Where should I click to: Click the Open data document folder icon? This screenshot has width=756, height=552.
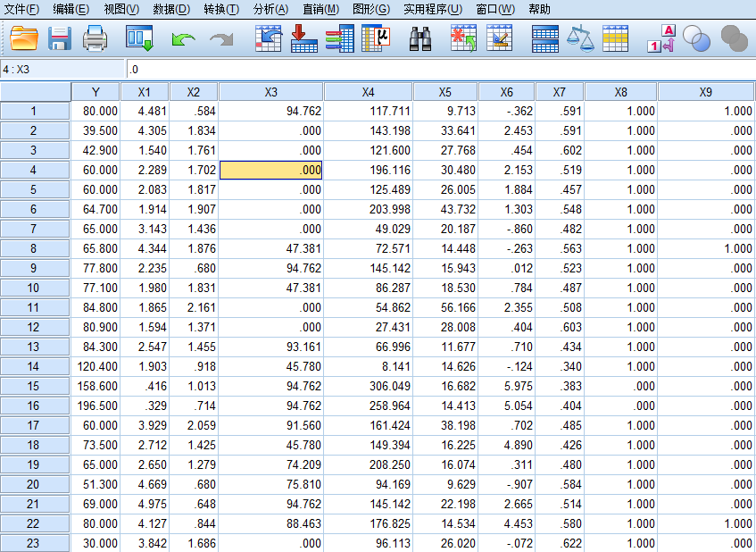coord(23,38)
